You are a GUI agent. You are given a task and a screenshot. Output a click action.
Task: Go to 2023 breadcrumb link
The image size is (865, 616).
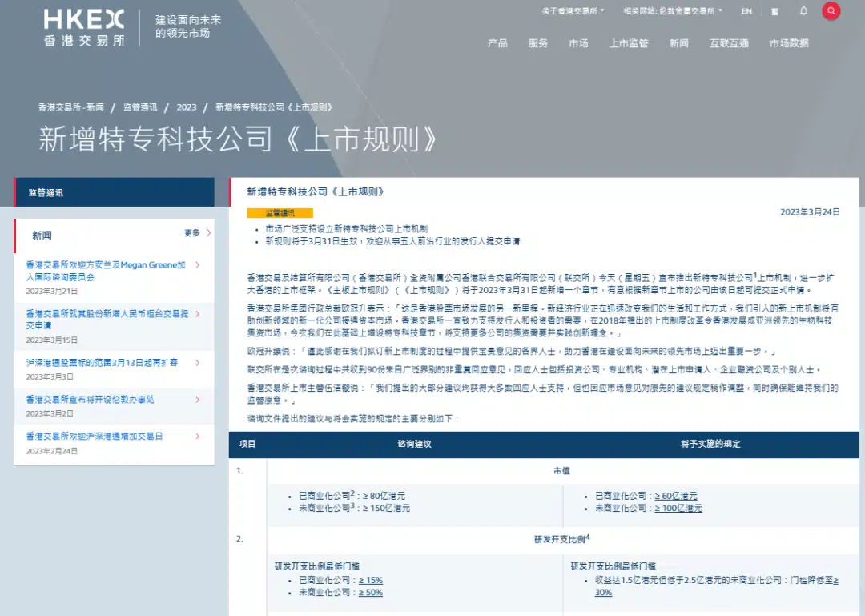(187, 107)
